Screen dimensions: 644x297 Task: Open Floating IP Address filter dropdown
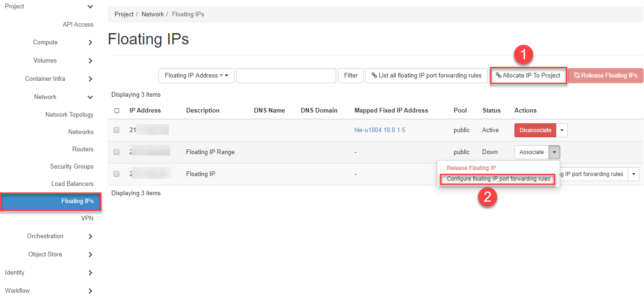[196, 76]
